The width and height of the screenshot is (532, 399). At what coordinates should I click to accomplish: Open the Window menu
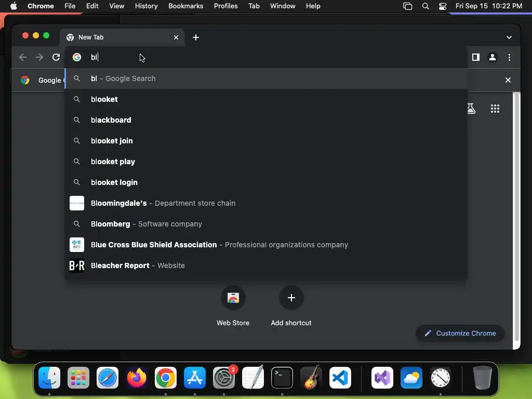[x=283, y=6]
